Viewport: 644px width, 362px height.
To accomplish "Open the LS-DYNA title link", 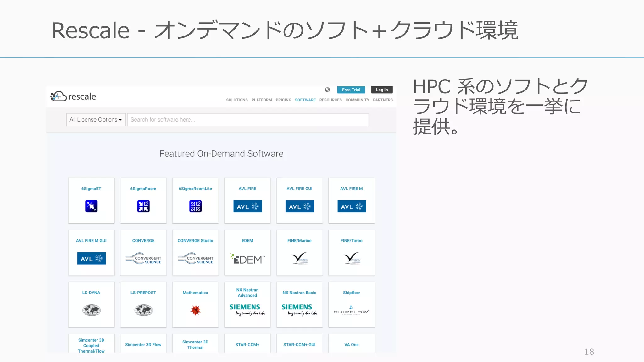I will coord(91,293).
